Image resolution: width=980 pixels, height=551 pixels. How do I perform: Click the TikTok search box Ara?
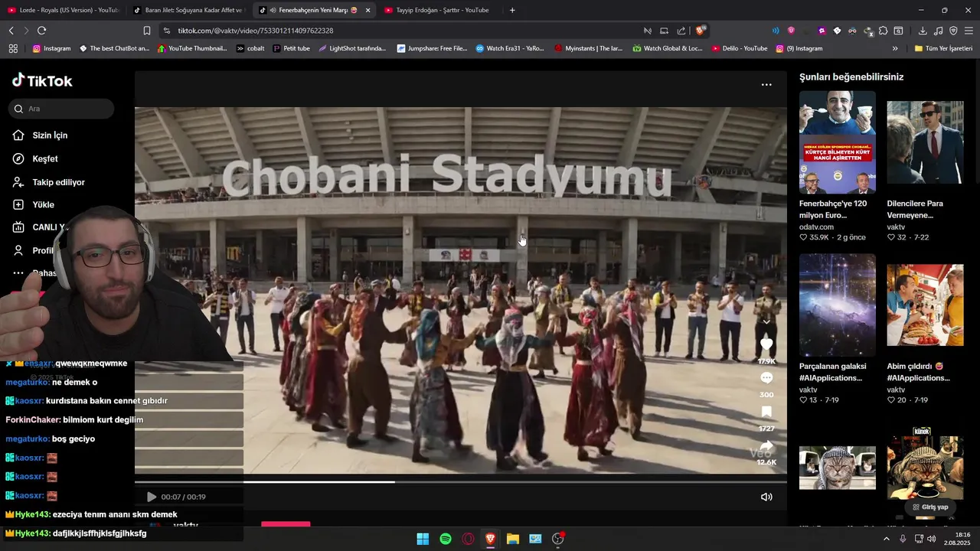[62, 109]
